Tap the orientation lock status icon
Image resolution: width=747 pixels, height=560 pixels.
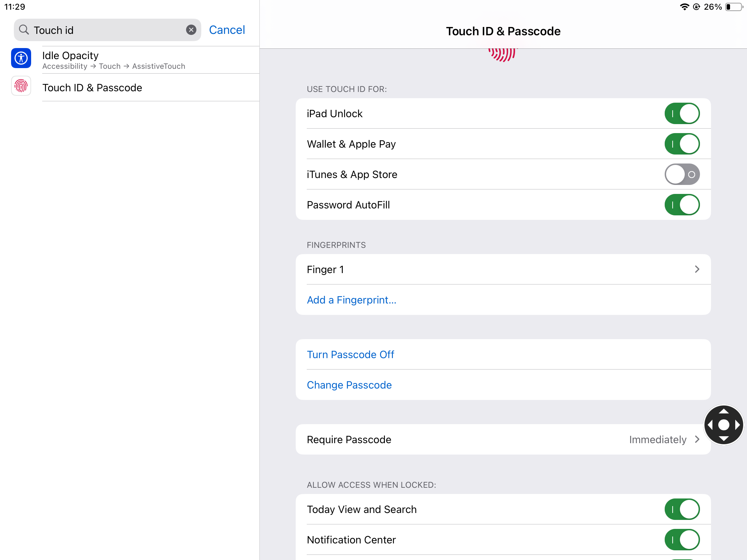(697, 7)
